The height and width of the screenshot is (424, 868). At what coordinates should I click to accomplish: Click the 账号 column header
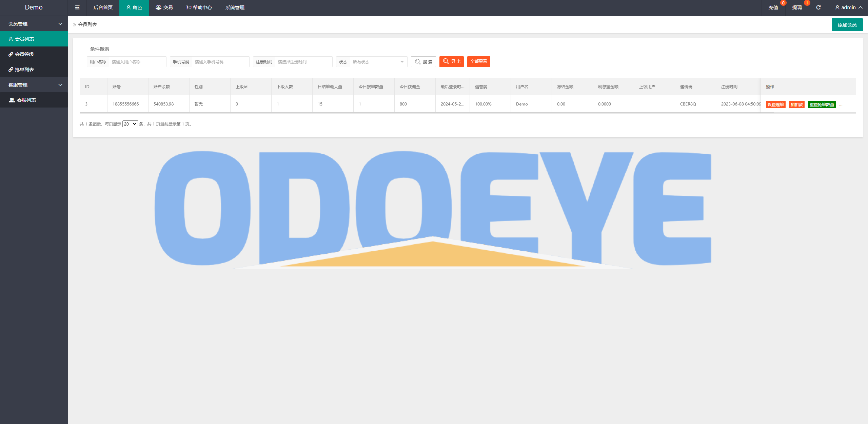pos(127,86)
